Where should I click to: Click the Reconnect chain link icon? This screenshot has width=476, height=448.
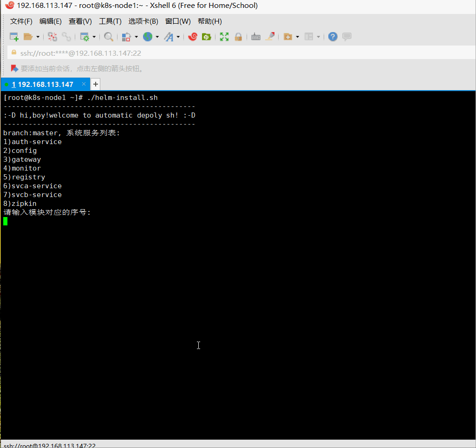pos(66,37)
